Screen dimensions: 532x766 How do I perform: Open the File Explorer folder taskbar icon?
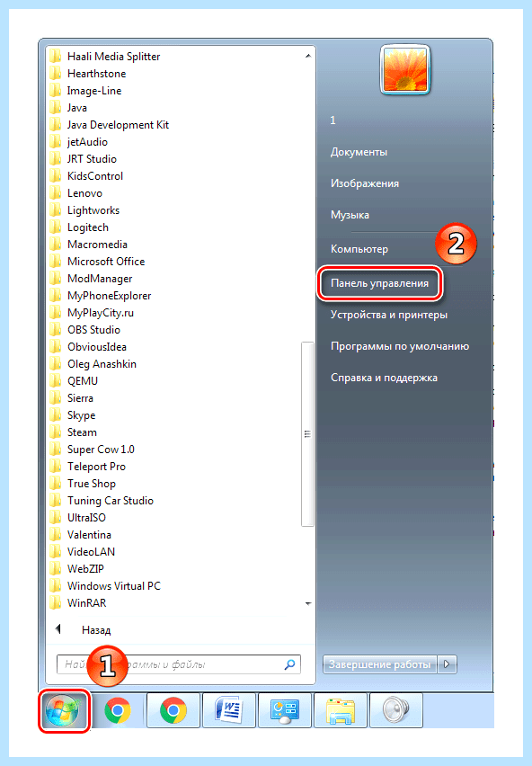coord(341,711)
